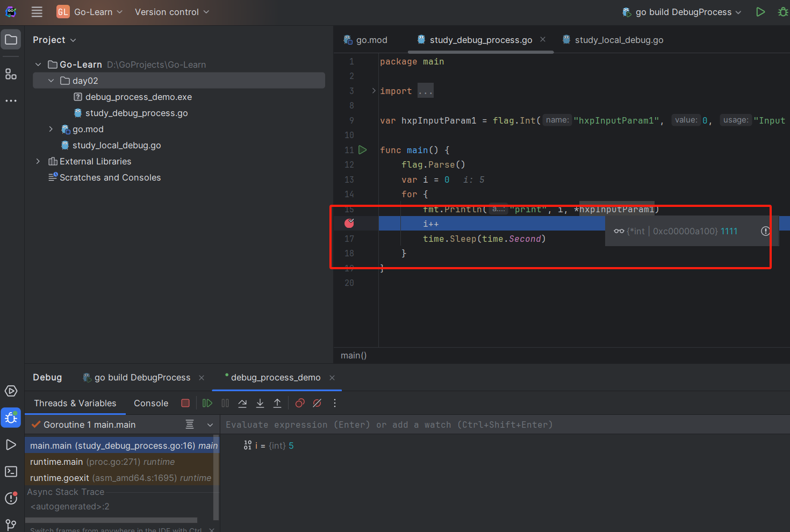Select the runtime.goexit stack frame

pyautogui.click(x=122, y=478)
